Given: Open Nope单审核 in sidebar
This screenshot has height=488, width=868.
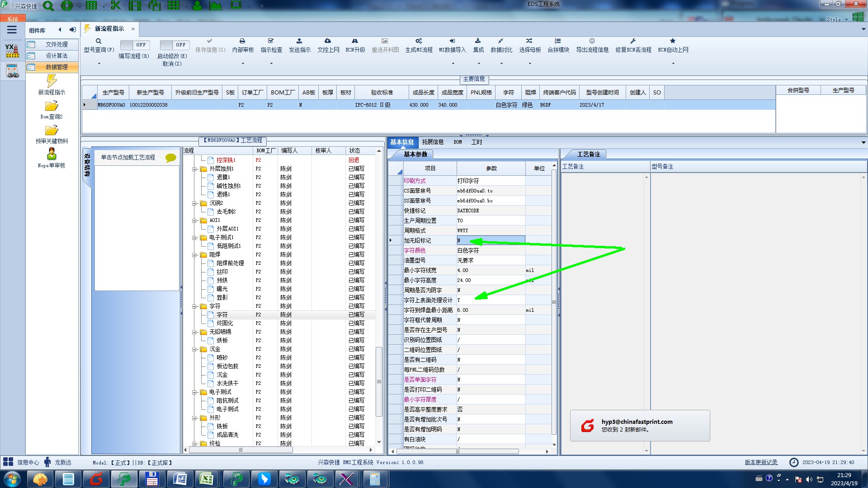Looking at the screenshot, I should tap(52, 155).
